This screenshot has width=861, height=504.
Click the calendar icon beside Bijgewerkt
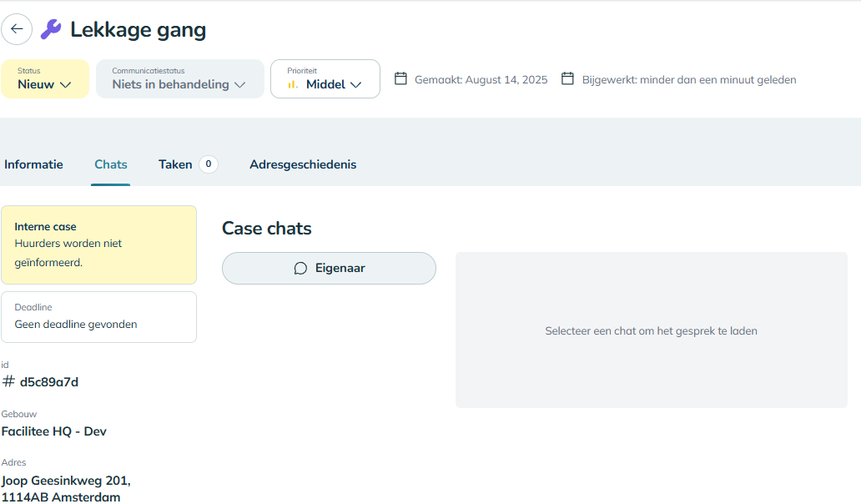(567, 79)
